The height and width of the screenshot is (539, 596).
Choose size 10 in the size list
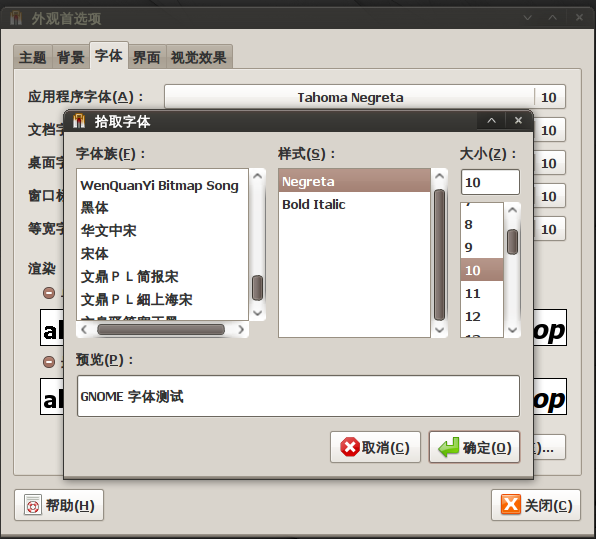482,270
